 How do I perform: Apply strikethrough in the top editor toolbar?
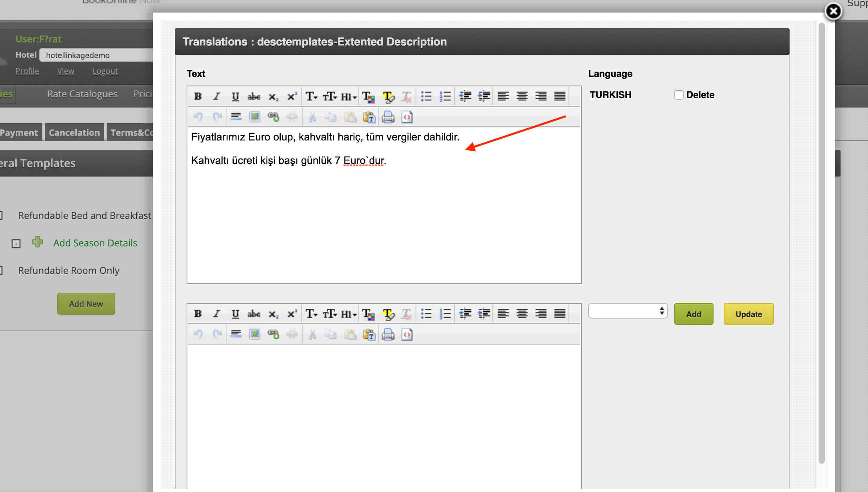click(x=254, y=96)
